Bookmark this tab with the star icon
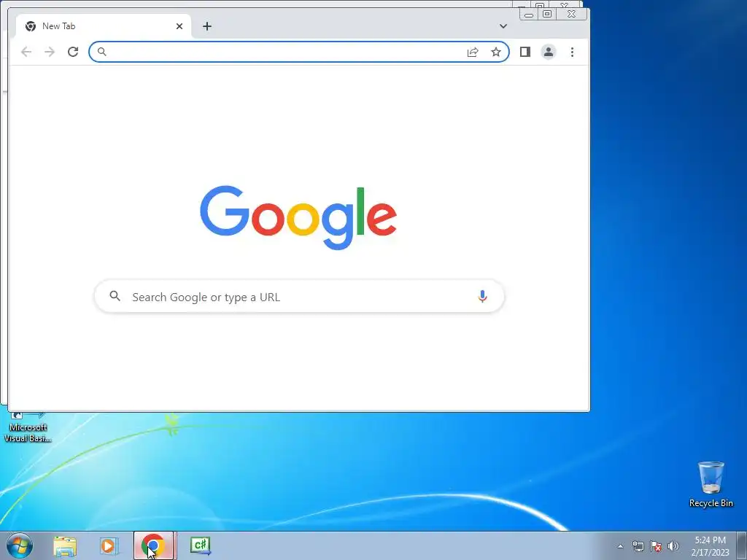 coord(496,52)
